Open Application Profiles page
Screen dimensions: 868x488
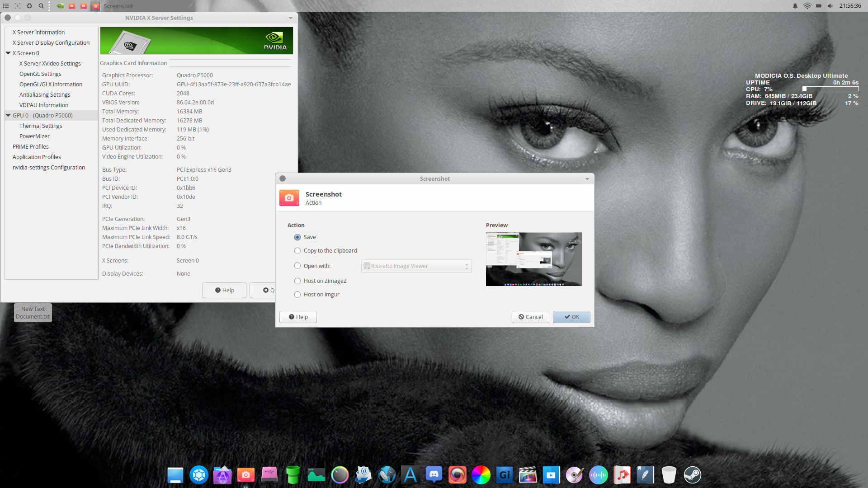click(x=37, y=157)
